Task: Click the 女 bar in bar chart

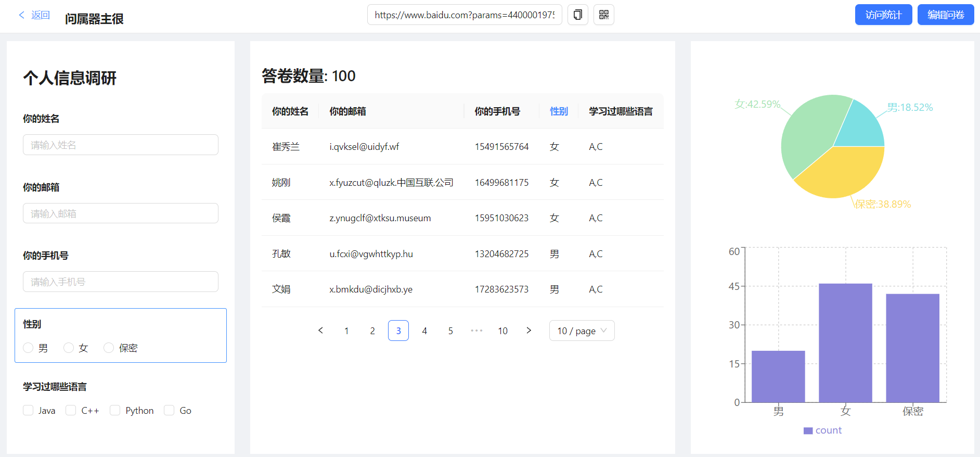Action: pyautogui.click(x=845, y=343)
